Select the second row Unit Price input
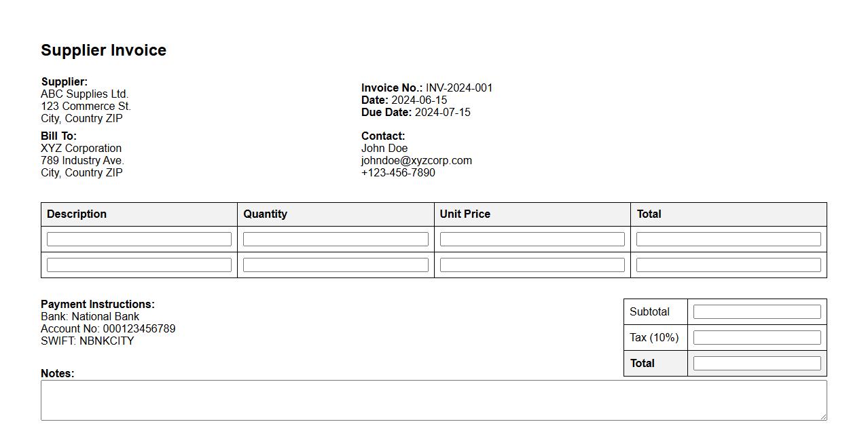The width and height of the screenshot is (868, 441). [x=532, y=265]
